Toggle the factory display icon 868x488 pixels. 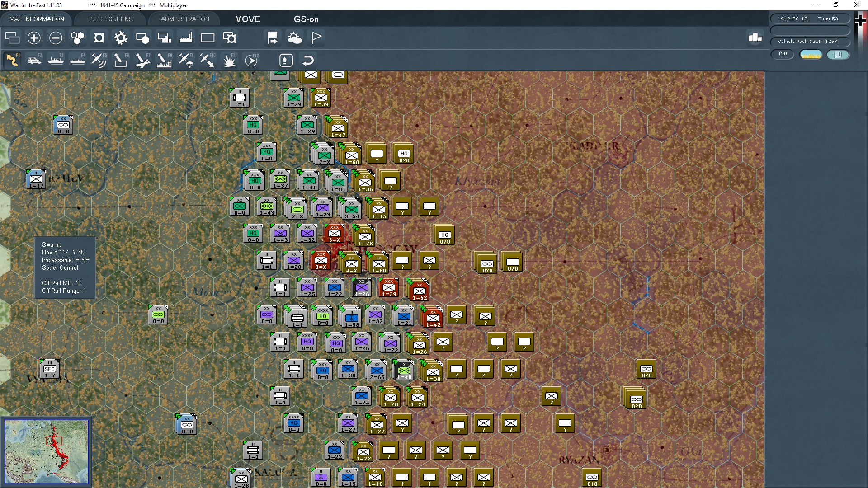tap(186, 38)
